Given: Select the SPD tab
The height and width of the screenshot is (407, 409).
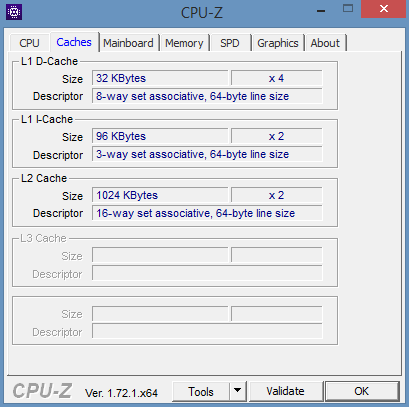Looking at the screenshot, I should 230,43.
